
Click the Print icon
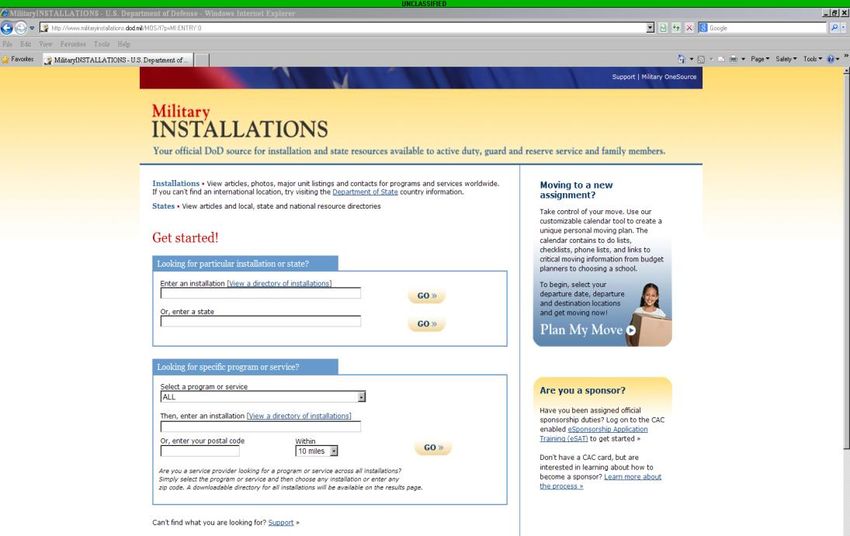point(733,59)
